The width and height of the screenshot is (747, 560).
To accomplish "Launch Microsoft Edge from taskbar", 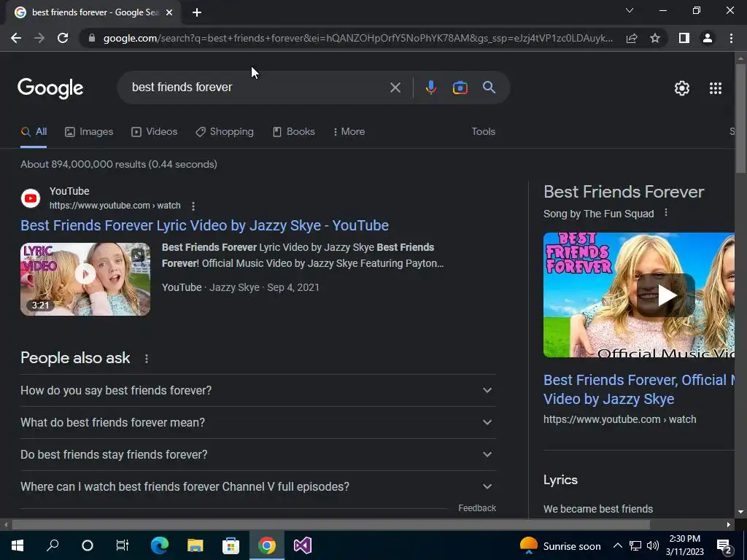I will pos(160,545).
